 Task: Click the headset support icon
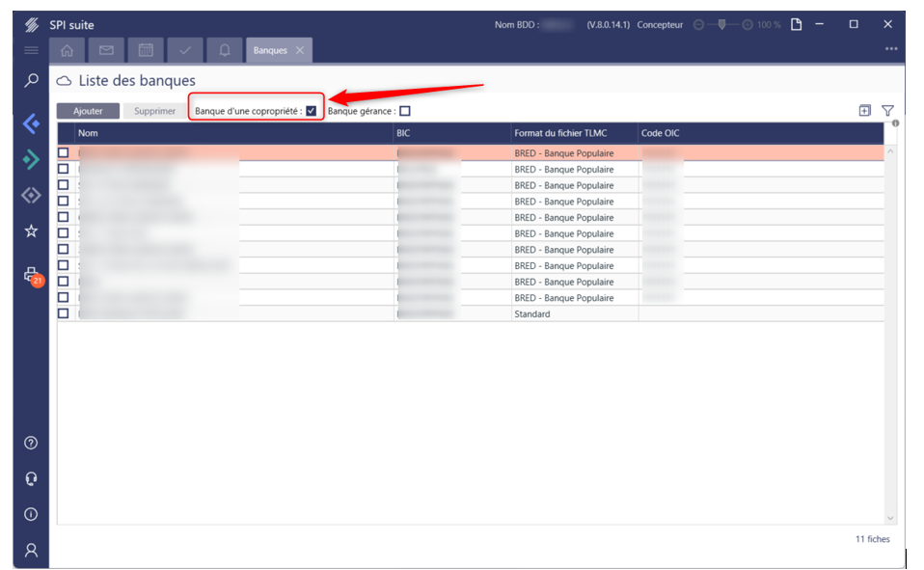pos(31,479)
